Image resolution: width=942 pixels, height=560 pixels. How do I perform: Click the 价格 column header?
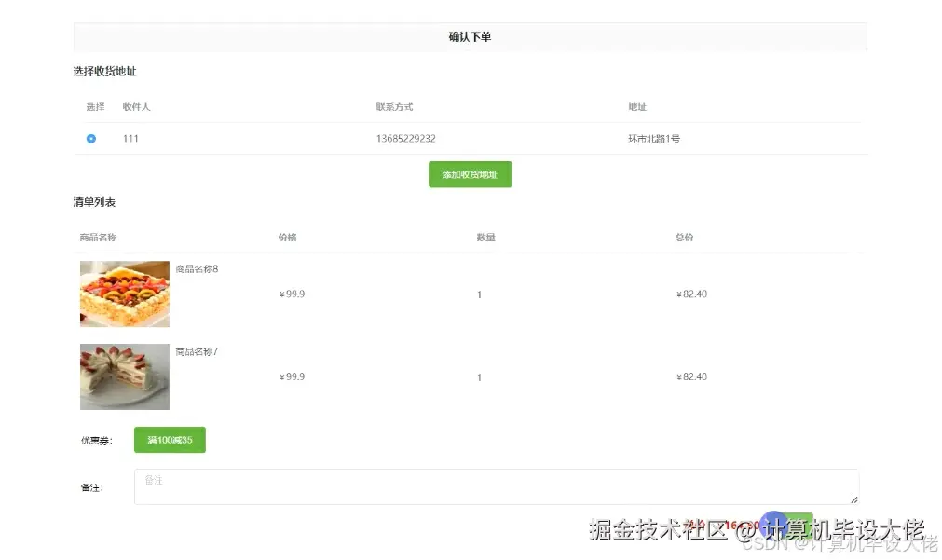point(286,237)
